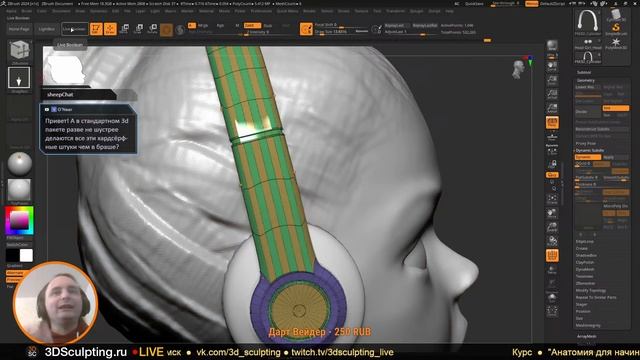
Task: Expand the Crease subsection
Action: (582, 249)
